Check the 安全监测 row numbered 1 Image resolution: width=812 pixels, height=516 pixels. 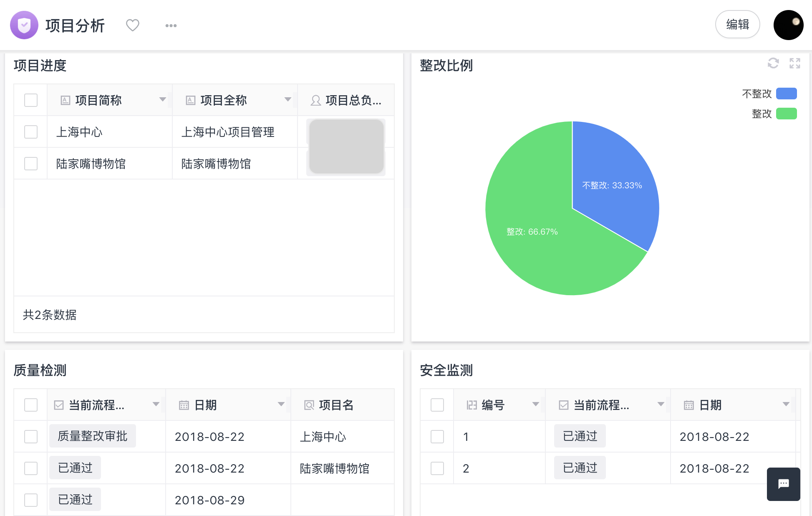point(437,437)
